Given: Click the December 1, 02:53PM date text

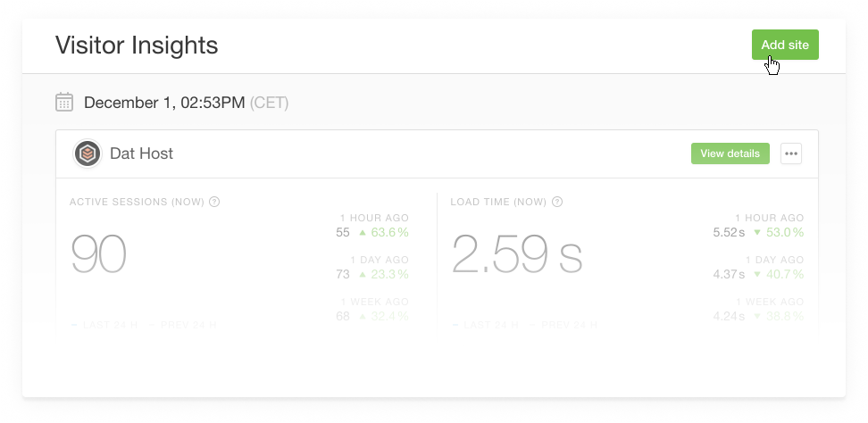Looking at the screenshot, I should pyautogui.click(x=164, y=103).
